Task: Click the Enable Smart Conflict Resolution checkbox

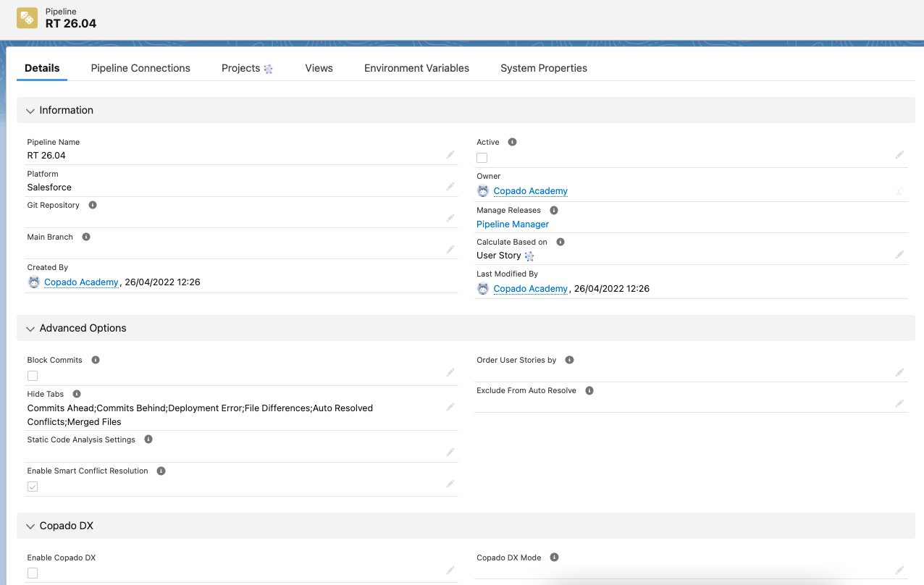Action: click(33, 487)
